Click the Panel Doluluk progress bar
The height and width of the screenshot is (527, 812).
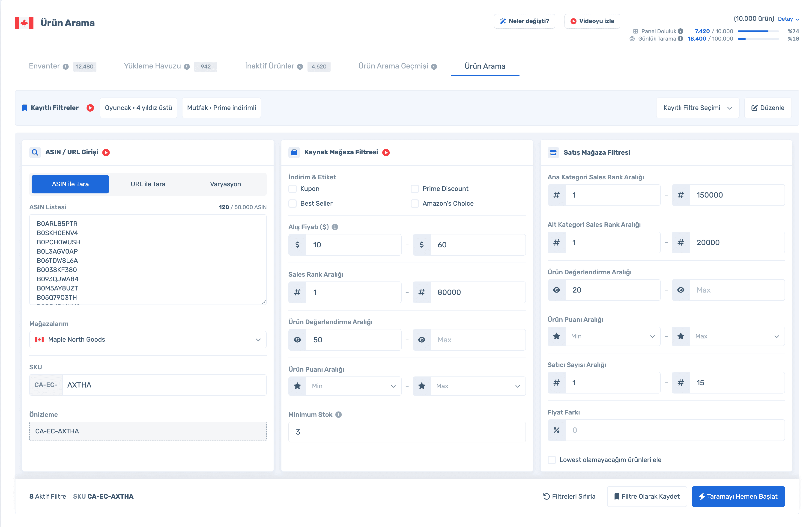(758, 31)
